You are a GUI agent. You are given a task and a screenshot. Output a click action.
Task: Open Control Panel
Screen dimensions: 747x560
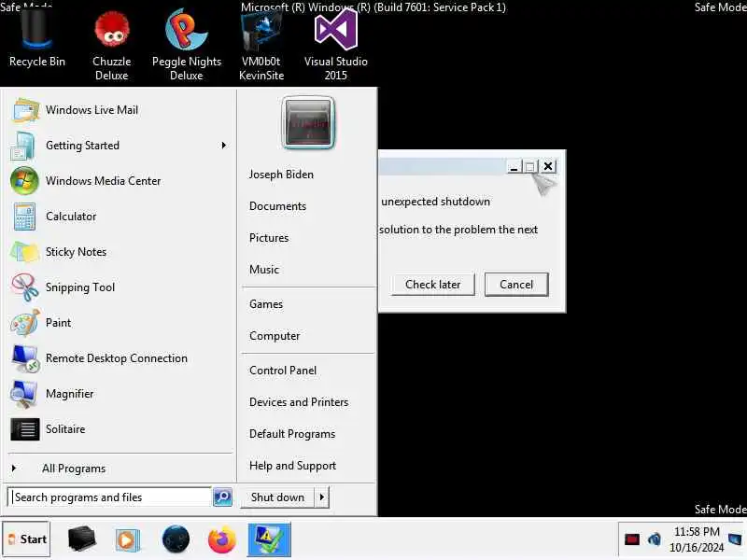283,371
